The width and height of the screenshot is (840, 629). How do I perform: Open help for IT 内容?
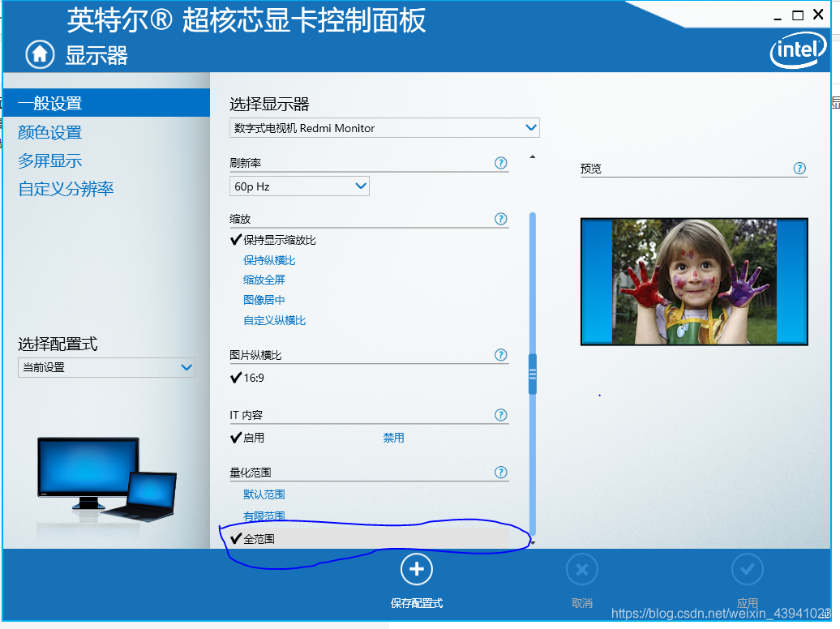(x=501, y=415)
